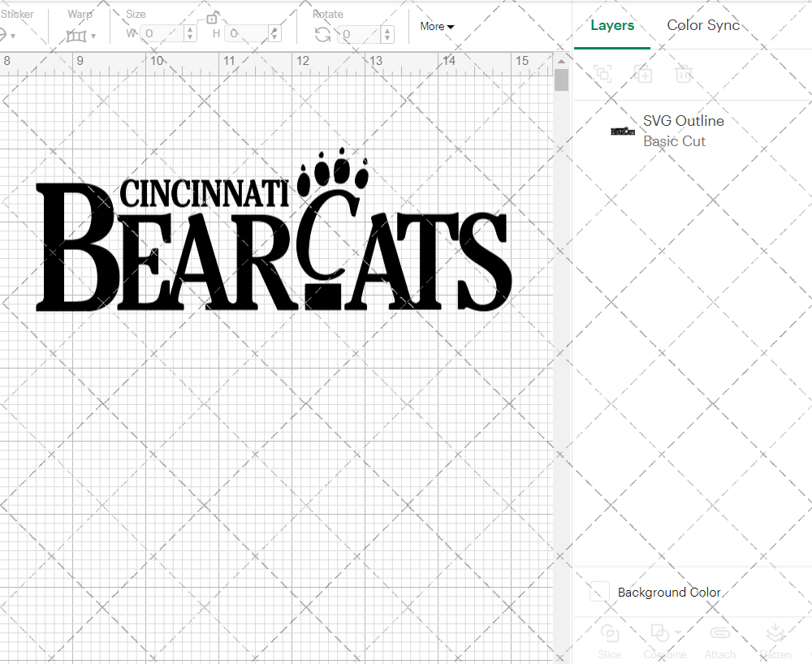Open the Background Color swatch
The width and height of the screenshot is (812, 664).
(598, 592)
